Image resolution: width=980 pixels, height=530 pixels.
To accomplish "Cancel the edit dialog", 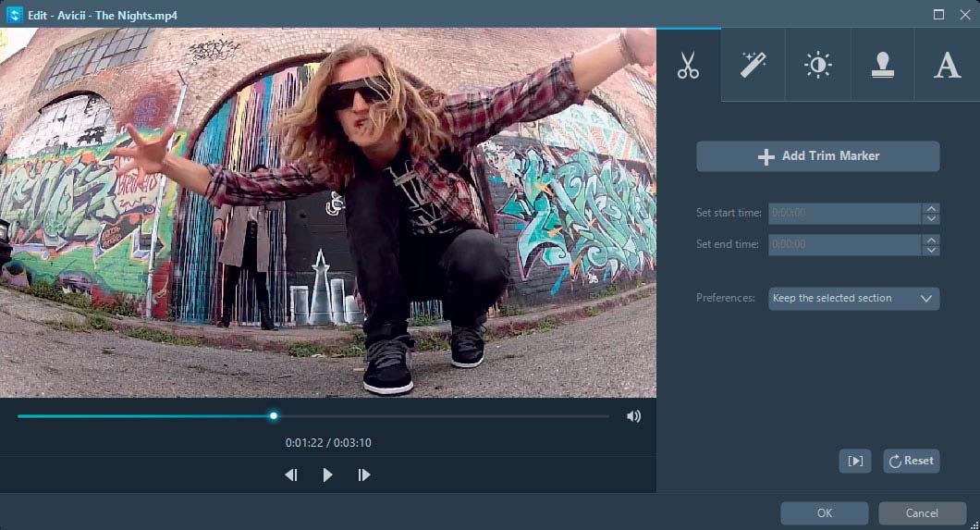I will 922,513.
